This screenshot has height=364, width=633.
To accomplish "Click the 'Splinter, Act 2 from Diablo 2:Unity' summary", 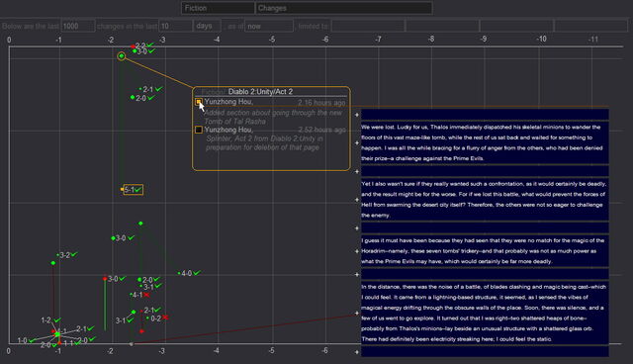I will click(x=264, y=142).
